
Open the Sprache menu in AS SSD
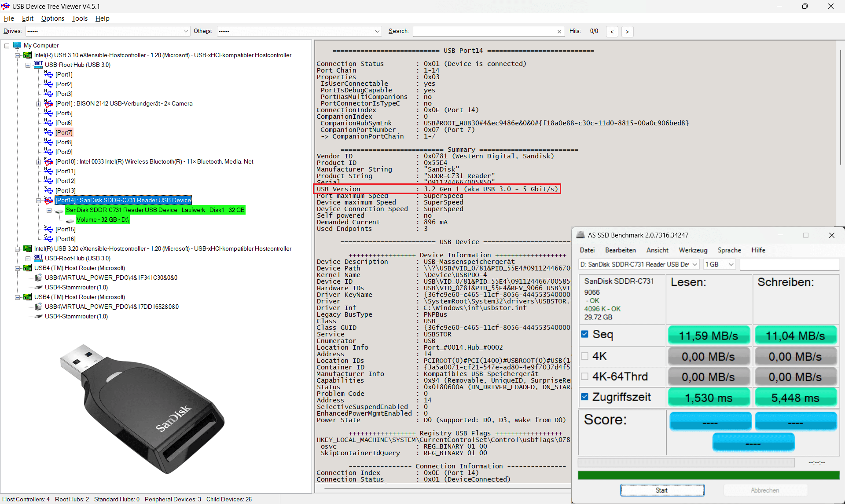pos(729,250)
